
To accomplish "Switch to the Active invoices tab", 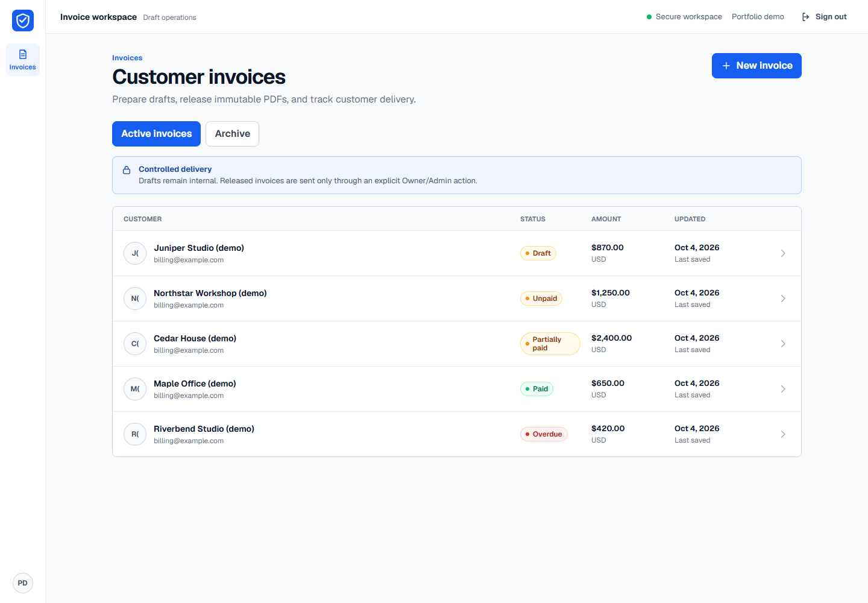I will coord(156,134).
